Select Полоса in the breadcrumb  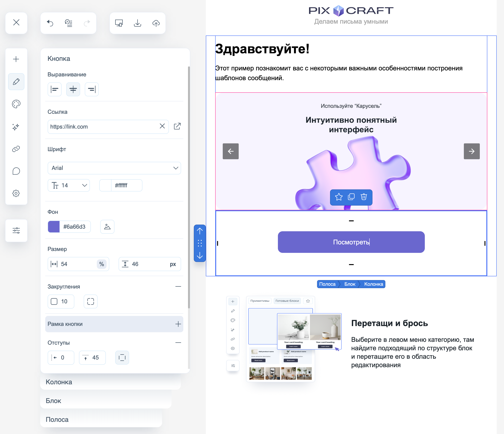pos(327,284)
